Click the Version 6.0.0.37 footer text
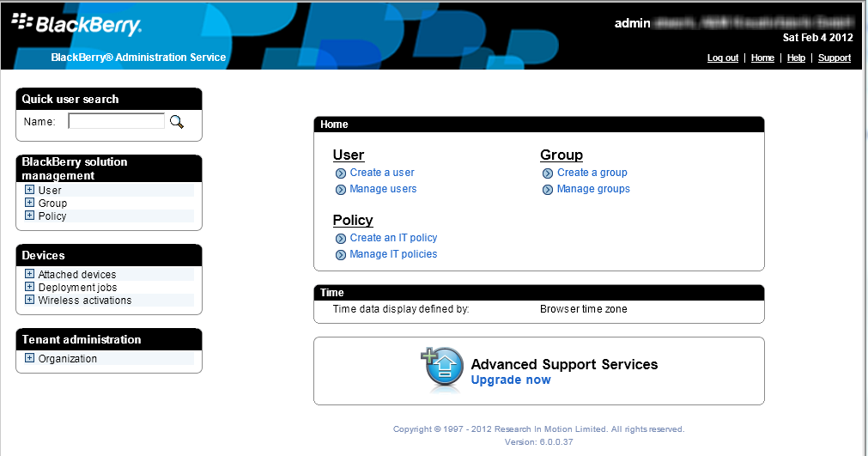The image size is (868, 456). pyautogui.click(x=538, y=442)
